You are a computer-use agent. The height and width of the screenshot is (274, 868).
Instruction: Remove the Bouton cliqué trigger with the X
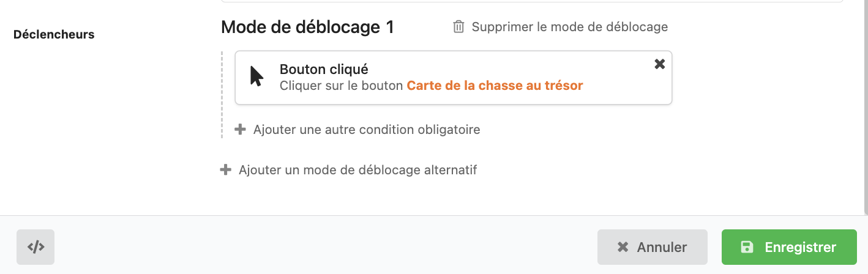pos(659,64)
